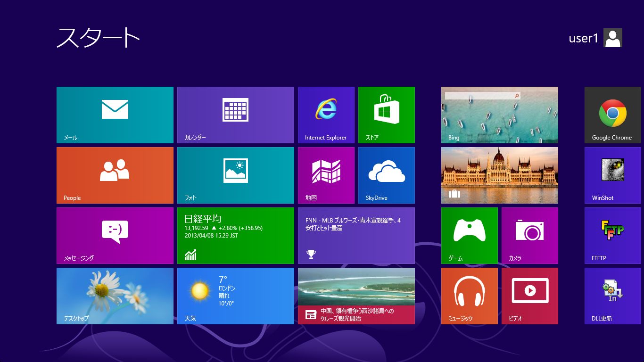Image resolution: width=644 pixels, height=362 pixels.
Task: Open the 西沙諸島 cruise news tile
Action: click(x=356, y=296)
